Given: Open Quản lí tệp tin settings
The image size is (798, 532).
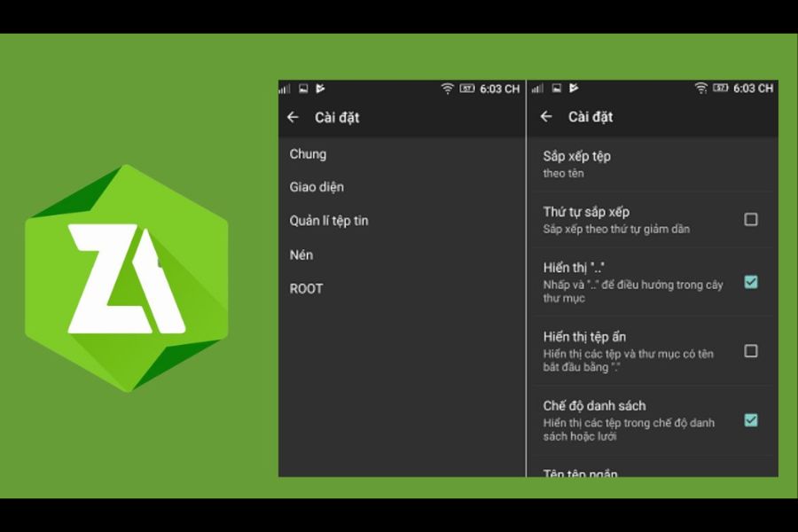Looking at the screenshot, I should [x=402, y=221].
